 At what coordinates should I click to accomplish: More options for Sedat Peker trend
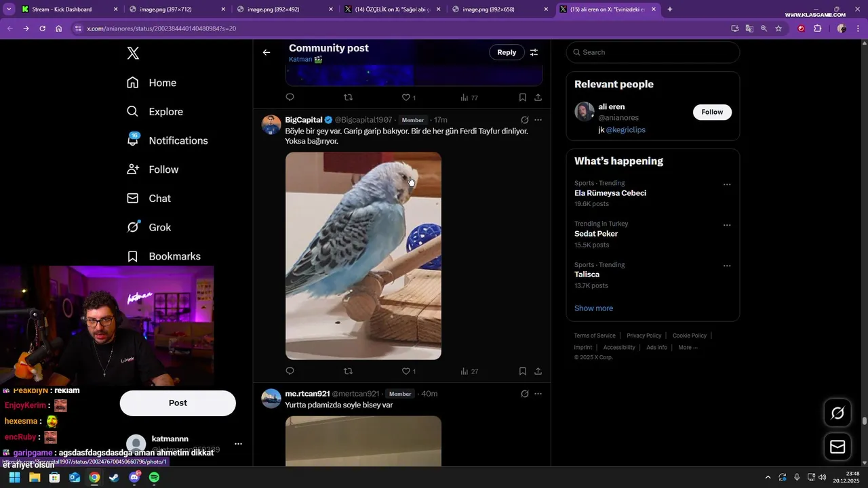727,225
